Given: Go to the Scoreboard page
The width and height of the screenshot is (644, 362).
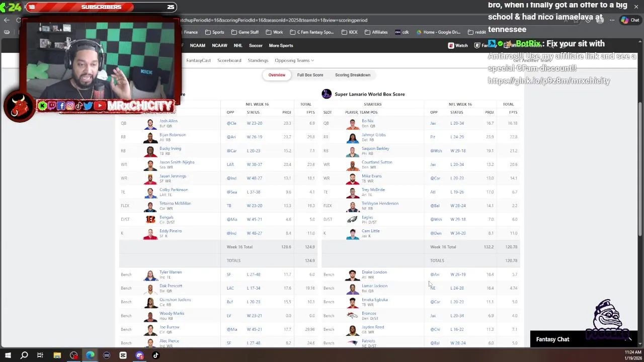Looking at the screenshot, I should 229,60.
